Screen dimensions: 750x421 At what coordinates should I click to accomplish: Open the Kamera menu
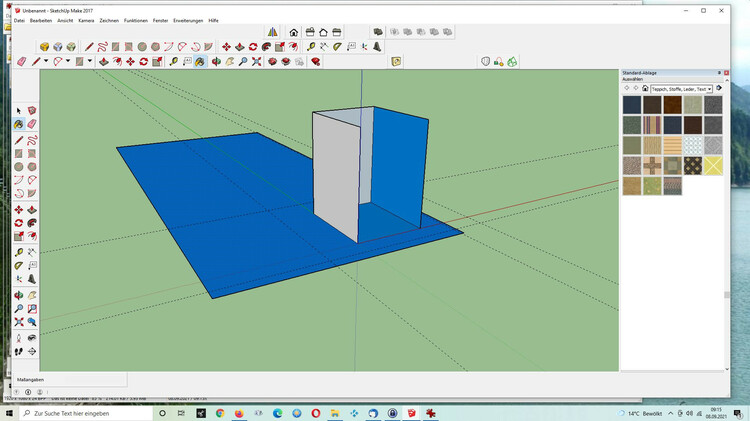coord(86,20)
